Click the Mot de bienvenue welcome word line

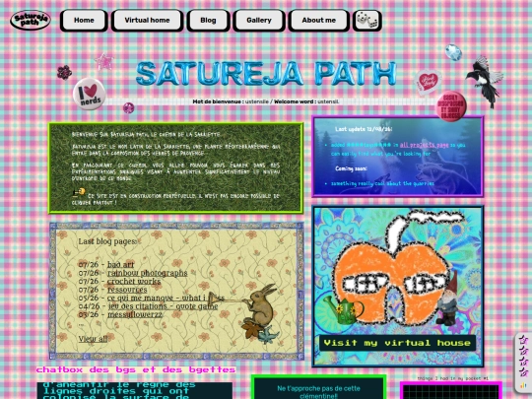point(266,101)
